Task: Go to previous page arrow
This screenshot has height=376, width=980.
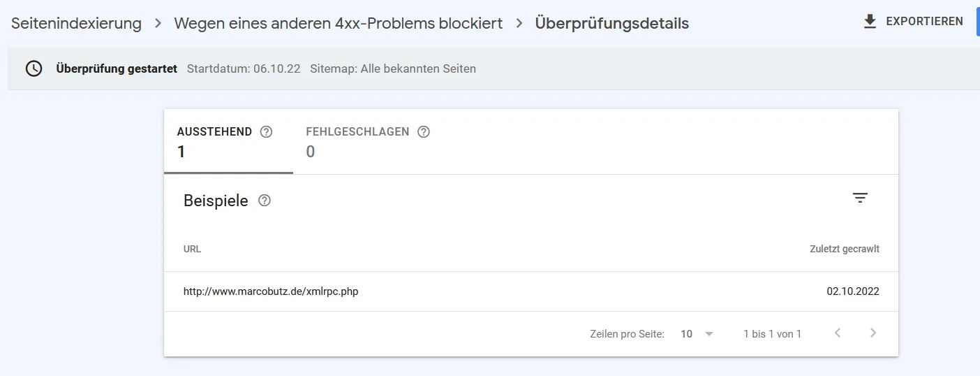Action: [838, 333]
